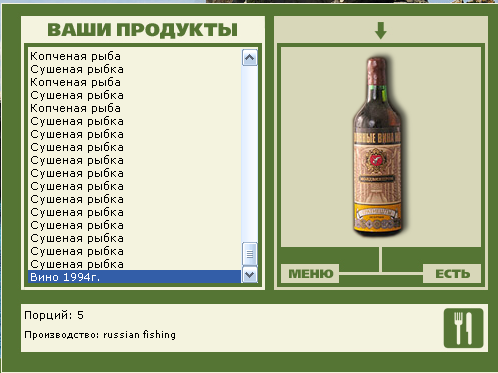Click the fork and knife icon
Viewport: 498px width, 373px height.
pyautogui.click(x=463, y=328)
